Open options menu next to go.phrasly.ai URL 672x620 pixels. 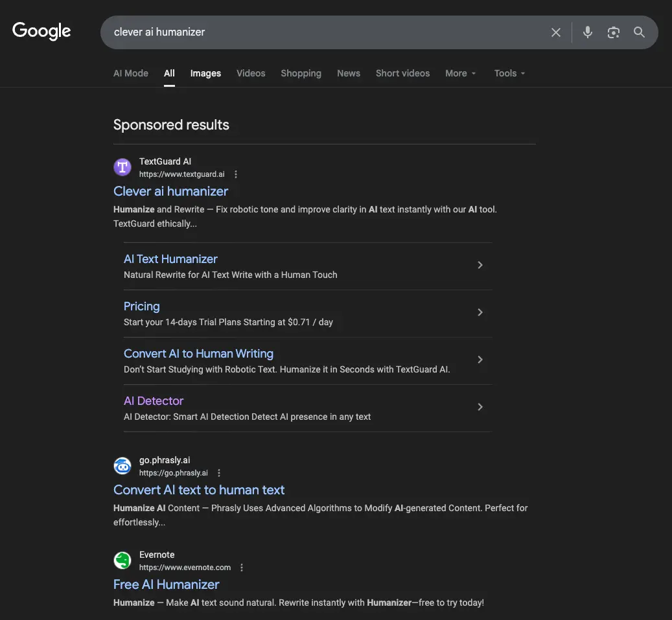[x=219, y=472]
